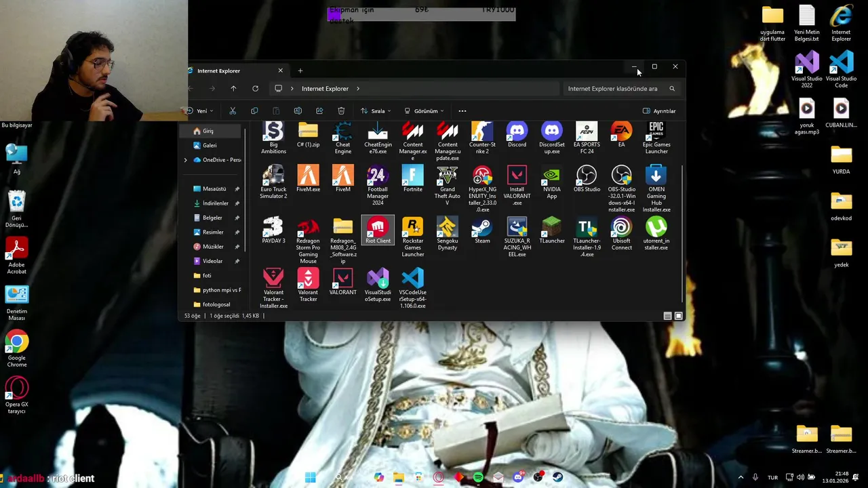The height and width of the screenshot is (488, 868).
Task: Select the FiveM.exe file
Action: point(308,180)
